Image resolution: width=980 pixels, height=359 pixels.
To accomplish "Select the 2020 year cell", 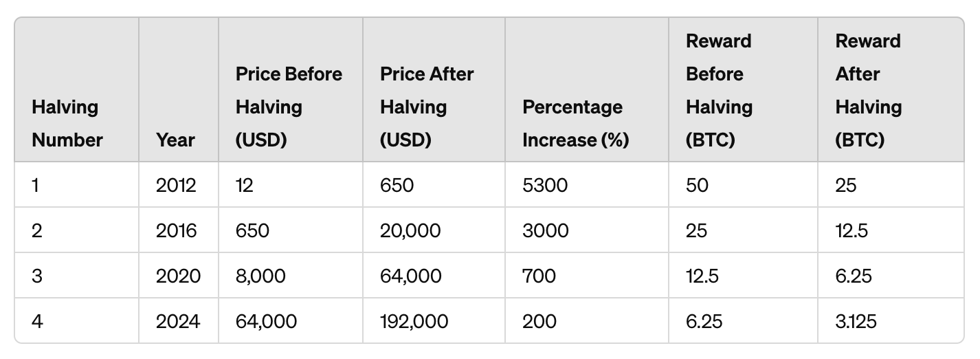I will coord(178,276).
